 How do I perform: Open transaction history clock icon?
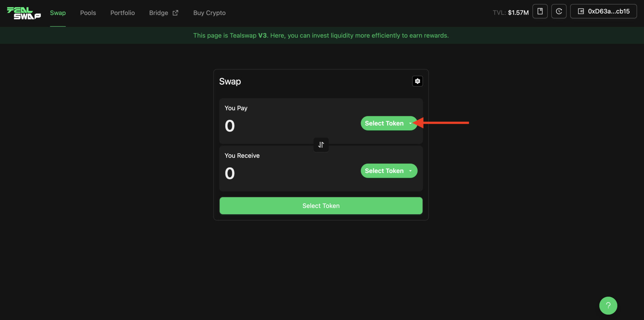[x=559, y=11]
